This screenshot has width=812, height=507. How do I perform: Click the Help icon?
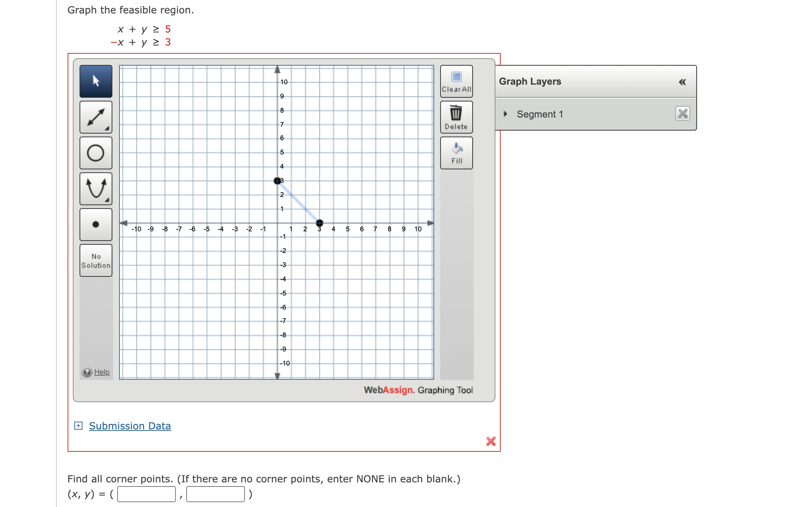(x=86, y=372)
